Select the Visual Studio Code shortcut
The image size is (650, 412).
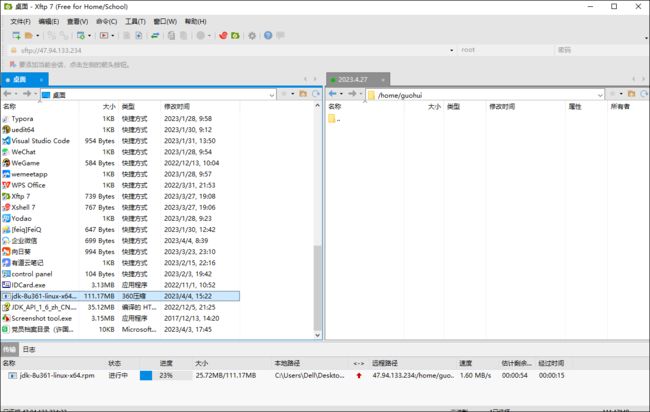120,141
